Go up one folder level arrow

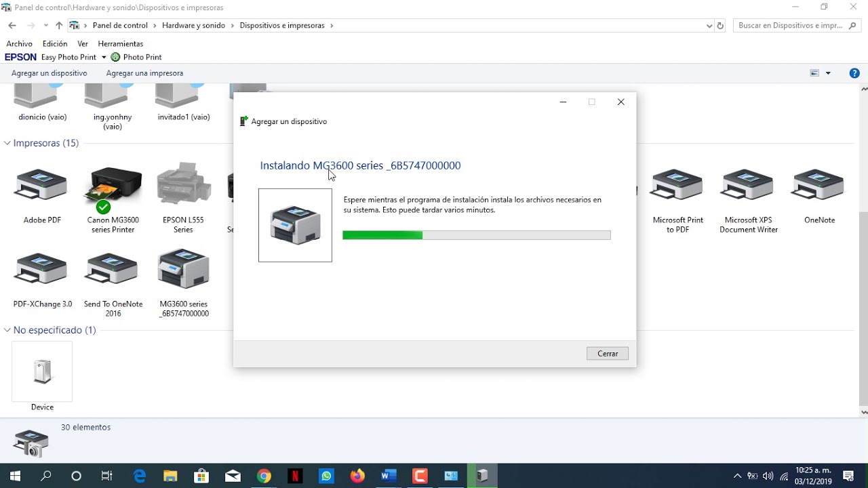(59, 26)
